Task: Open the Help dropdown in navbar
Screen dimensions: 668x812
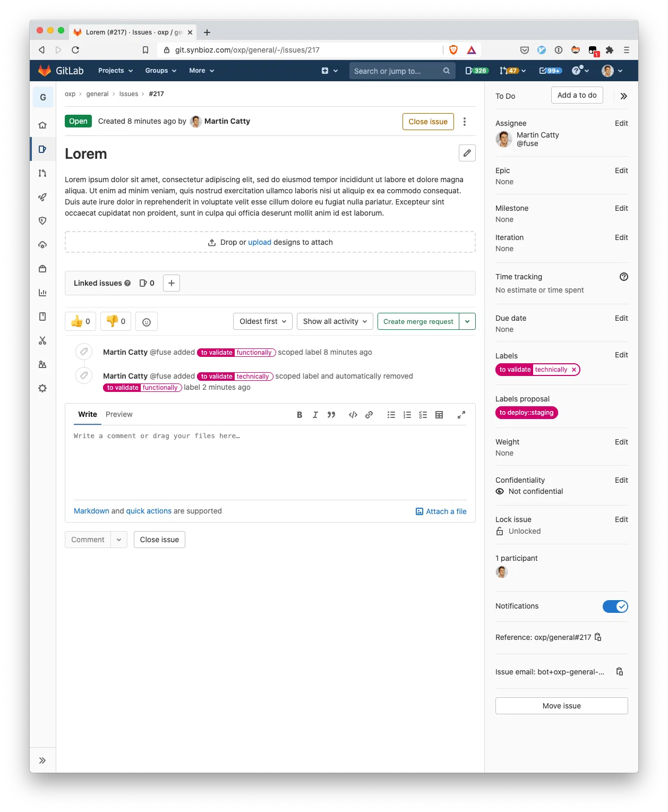Action: 580,71
